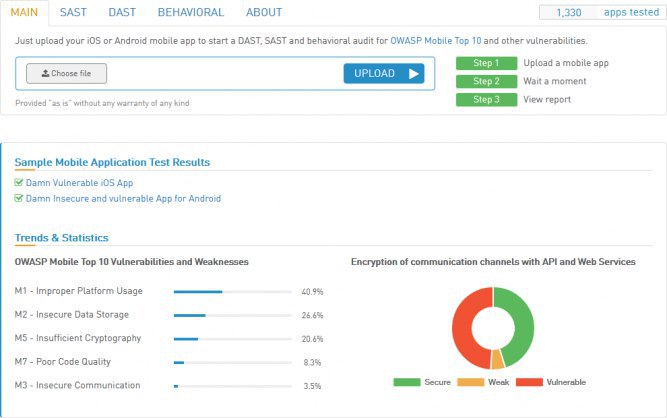Open Damn Insecure and vulnerable App for Android

coord(123,199)
